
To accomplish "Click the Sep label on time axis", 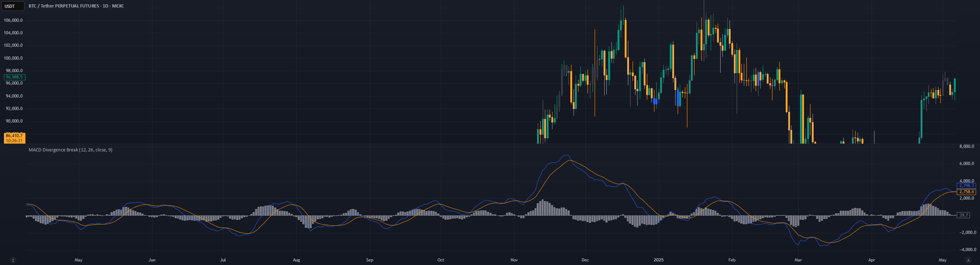I will click(369, 260).
